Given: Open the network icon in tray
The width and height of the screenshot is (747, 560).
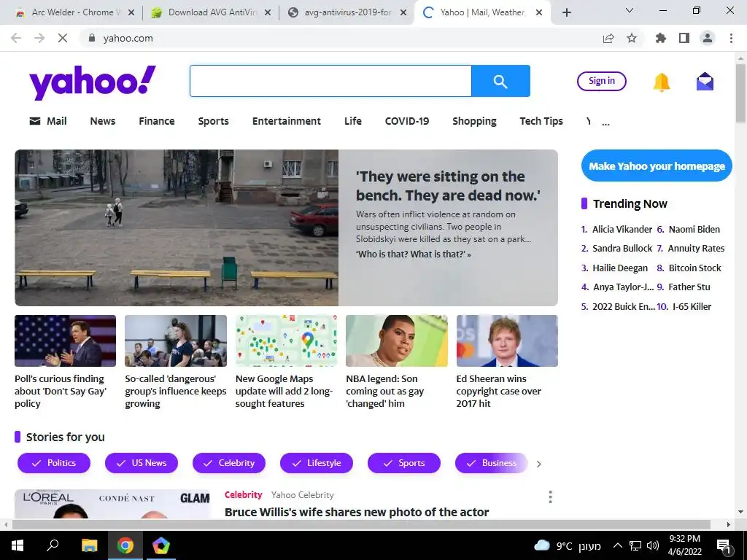Looking at the screenshot, I should pos(635,545).
